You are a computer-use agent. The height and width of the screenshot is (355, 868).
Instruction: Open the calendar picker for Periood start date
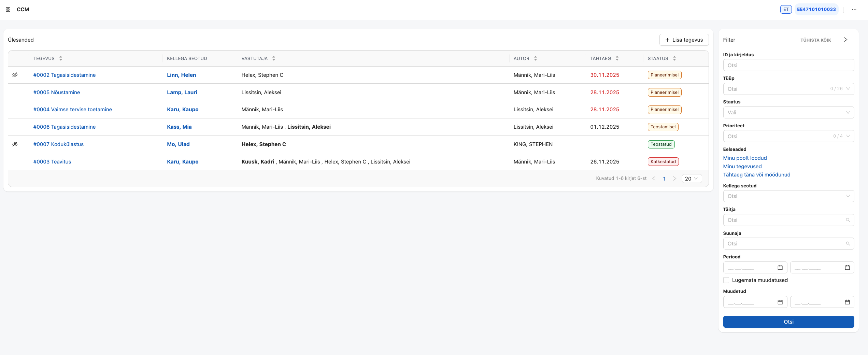tap(780, 268)
